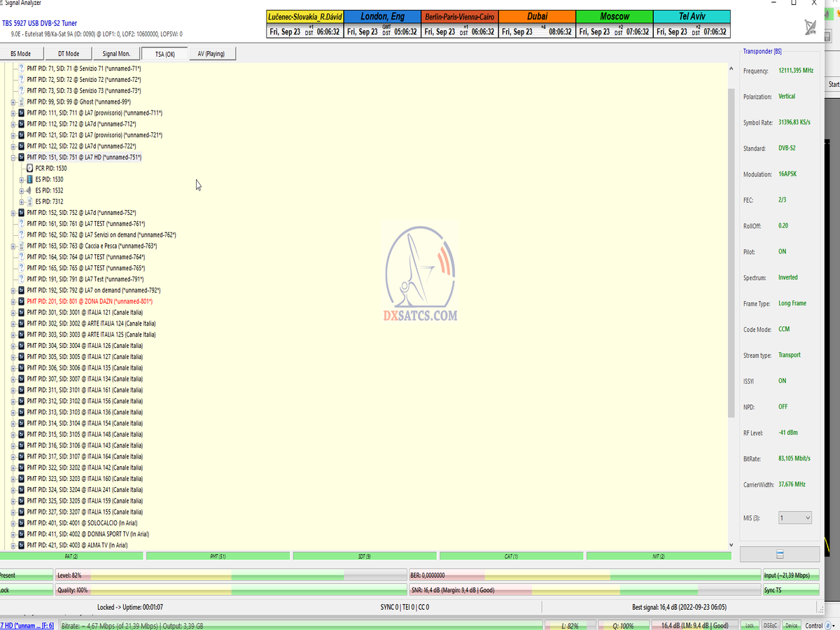Click the clock icon beside PCR PID 1530

pyautogui.click(x=29, y=168)
